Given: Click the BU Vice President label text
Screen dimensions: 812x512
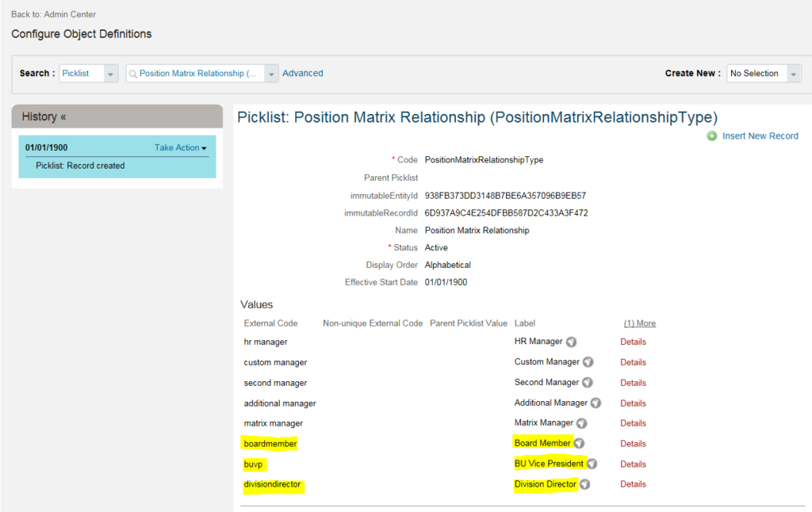Looking at the screenshot, I should pos(549,464).
